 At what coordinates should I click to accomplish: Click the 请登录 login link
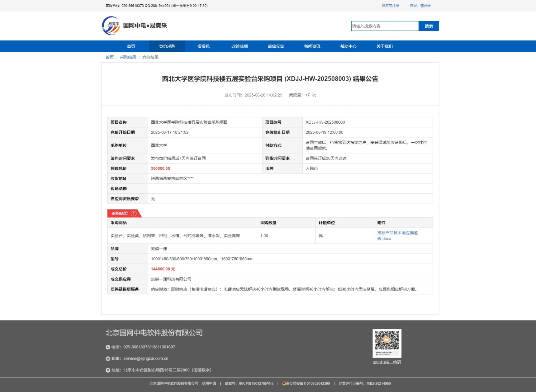coord(425,6)
